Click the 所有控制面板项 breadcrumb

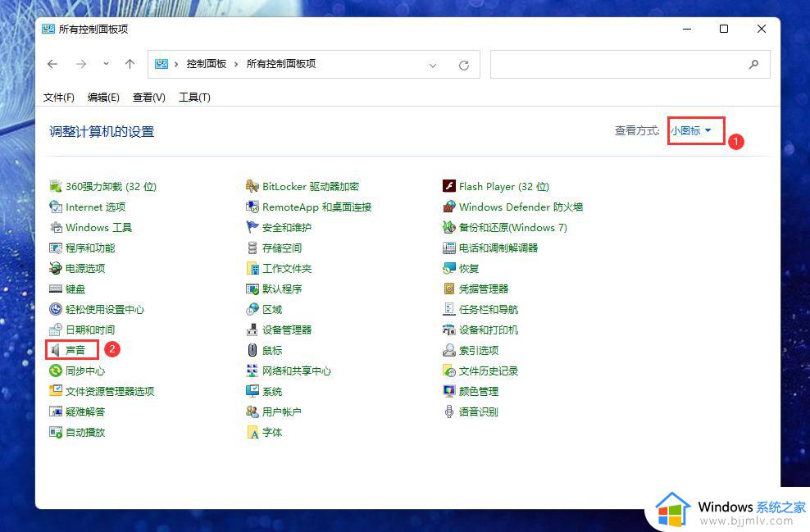click(x=281, y=64)
